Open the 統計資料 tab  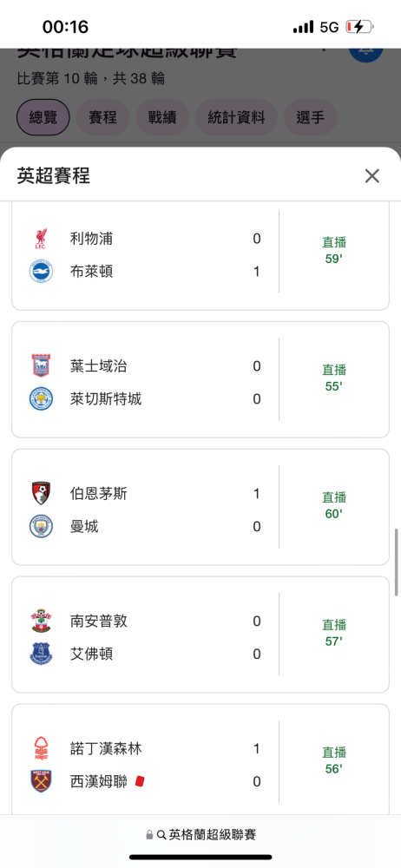click(x=236, y=117)
